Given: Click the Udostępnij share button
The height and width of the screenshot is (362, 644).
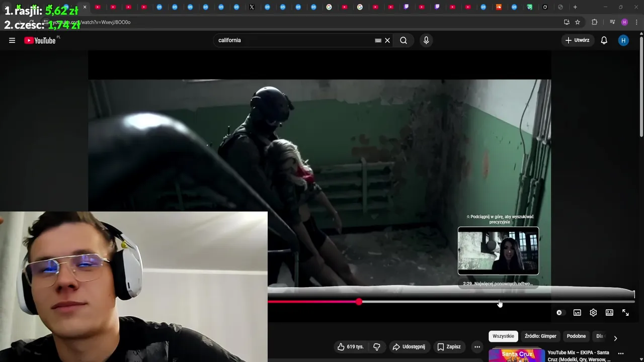Looking at the screenshot, I should point(409,346).
